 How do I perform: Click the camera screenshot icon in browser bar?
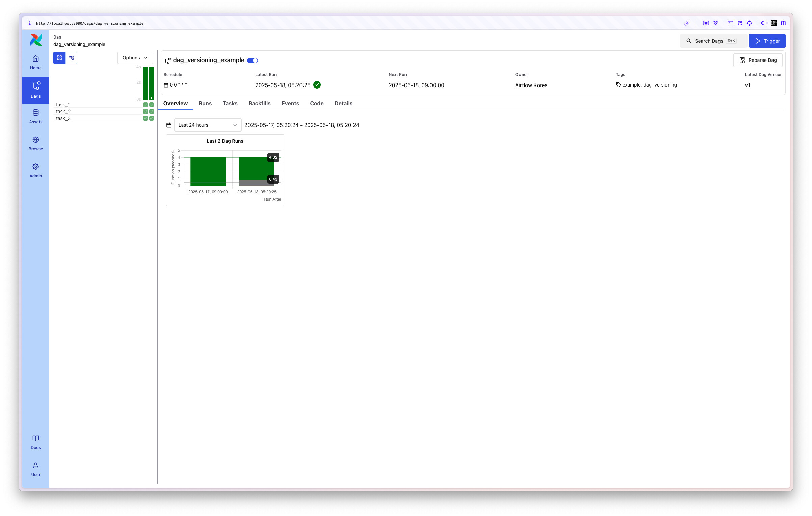click(715, 23)
